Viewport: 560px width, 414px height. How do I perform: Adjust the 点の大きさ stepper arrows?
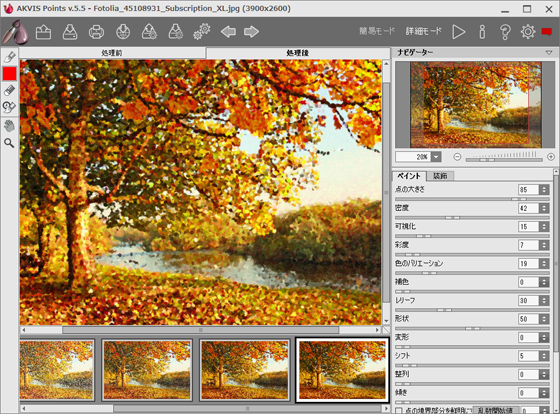click(544, 190)
